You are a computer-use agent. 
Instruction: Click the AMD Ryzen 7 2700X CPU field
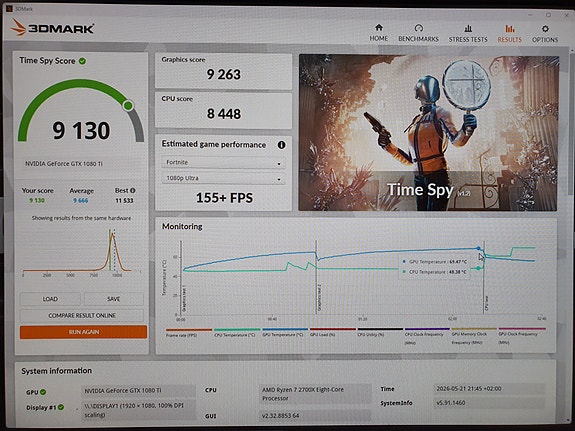click(315, 394)
